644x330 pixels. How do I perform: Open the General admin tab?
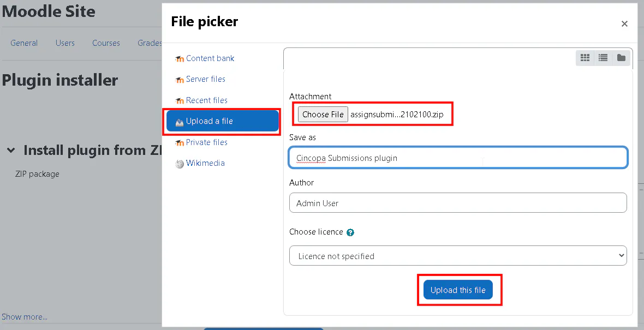tap(24, 43)
